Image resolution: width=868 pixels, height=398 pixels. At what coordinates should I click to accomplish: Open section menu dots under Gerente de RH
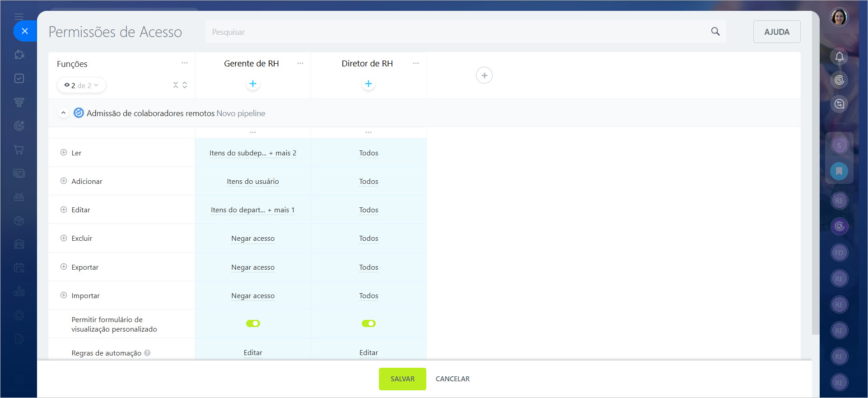[x=253, y=132]
